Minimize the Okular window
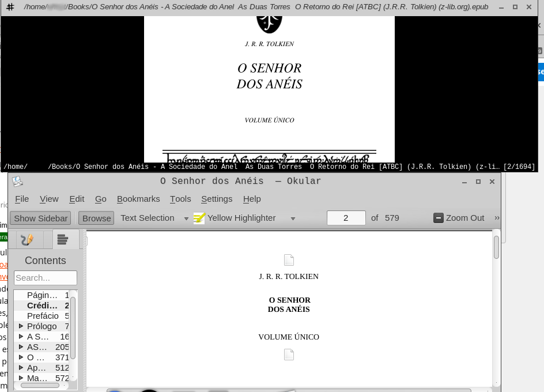Image resolution: width=544 pixels, height=392 pixels. pyautogui.click(x=464, y=182)
